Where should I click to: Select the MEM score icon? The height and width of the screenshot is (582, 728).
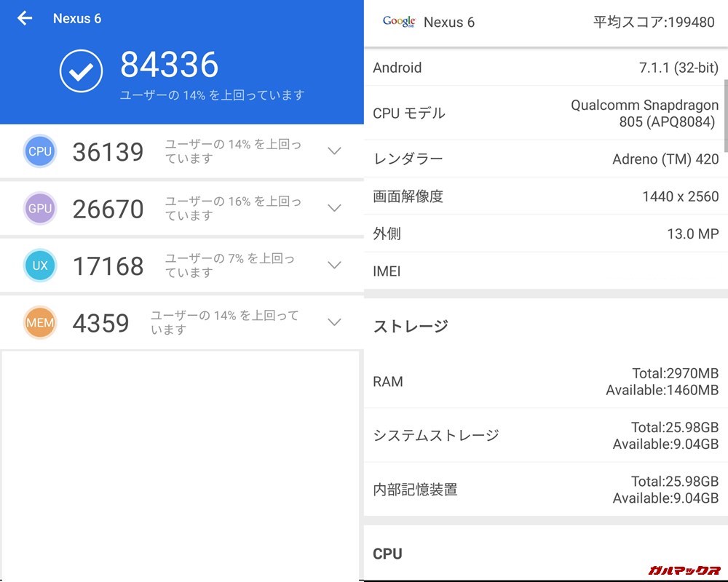click(x=40, y=322)
